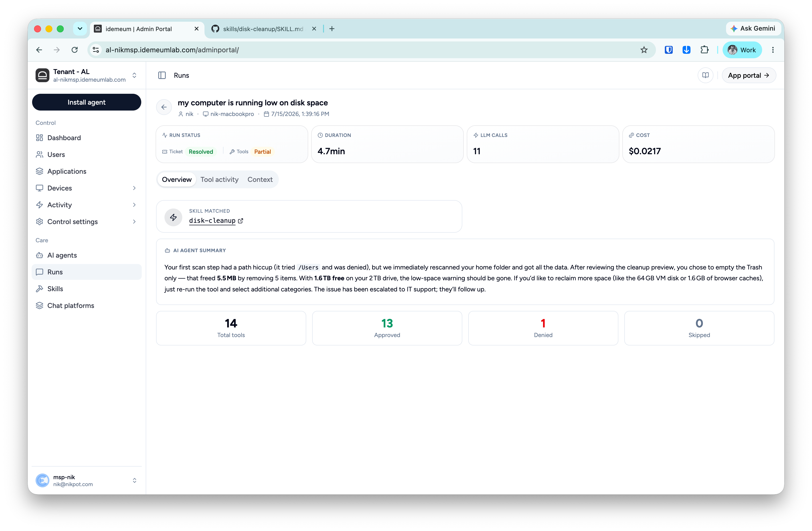Screen dimensions: 812x531
Task: Switch to the Context tab
Action: [x=260, y=179]
